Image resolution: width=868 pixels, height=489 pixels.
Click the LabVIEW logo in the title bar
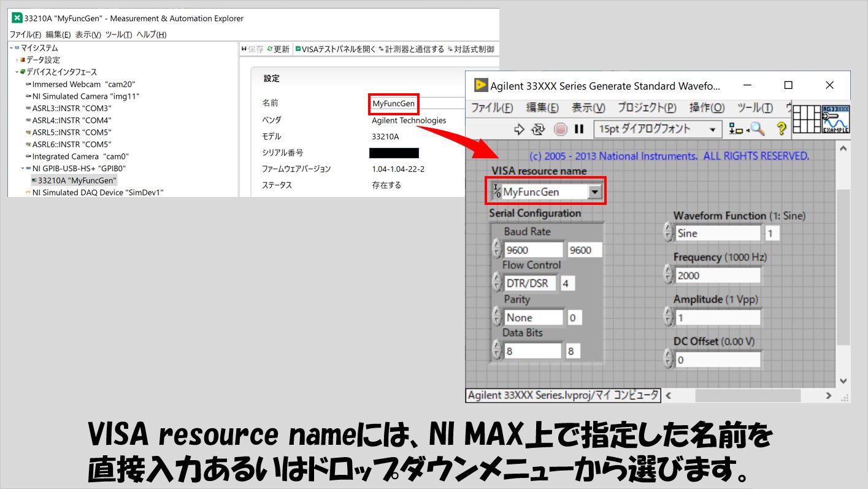tap(480, 85)
